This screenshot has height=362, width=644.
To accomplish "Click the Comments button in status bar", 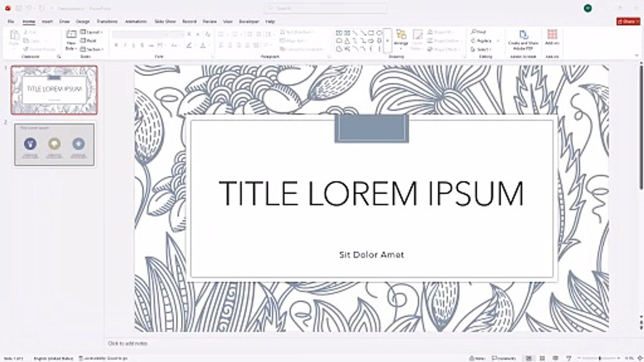I will click(x=504, y=358).
